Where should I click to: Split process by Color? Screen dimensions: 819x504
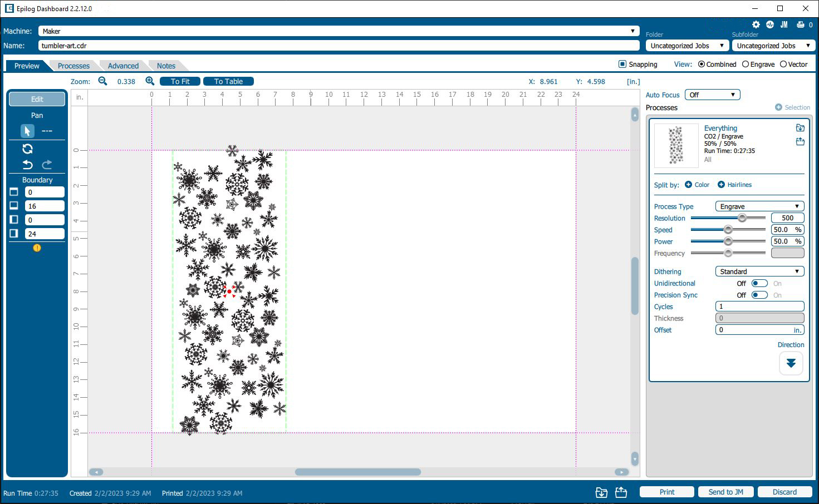697,185
